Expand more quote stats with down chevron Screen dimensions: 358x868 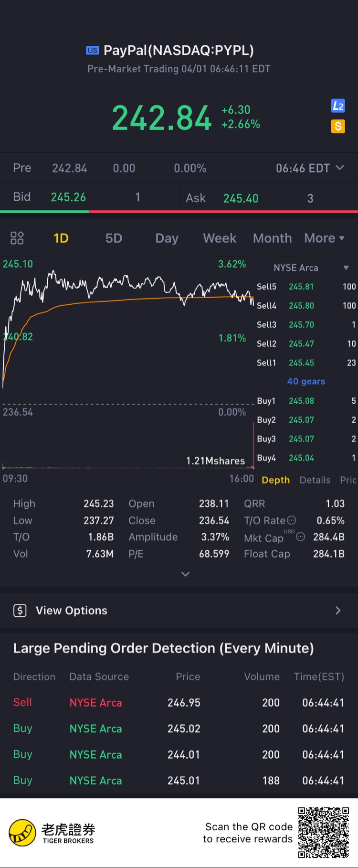click(186, 574)
